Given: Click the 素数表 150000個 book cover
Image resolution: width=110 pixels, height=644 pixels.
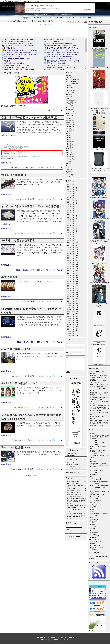Looking at the screenshot, I should 99,355.
